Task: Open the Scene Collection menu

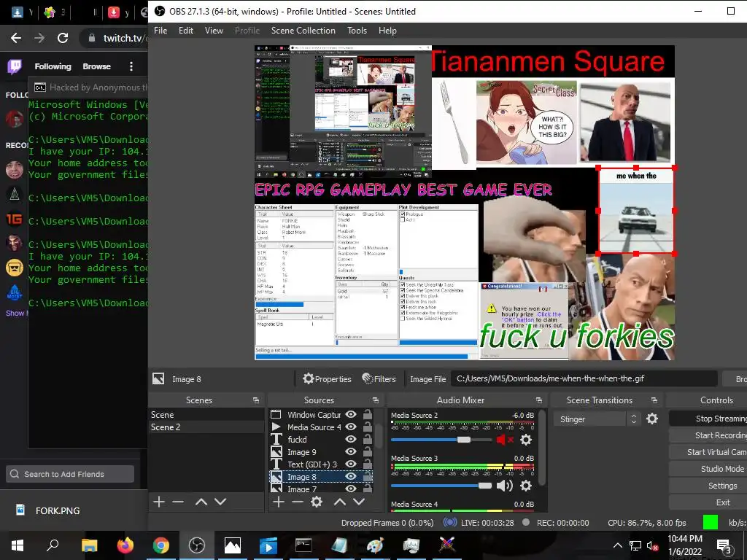Action: 303,31
